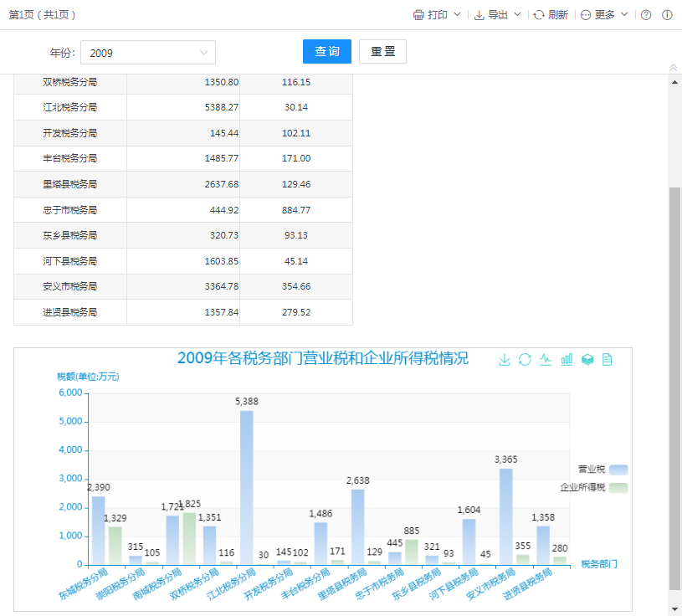Screen dimensions: 682x616
Task: Click 刷新 to refresh the report
Action: pos(551,15)
